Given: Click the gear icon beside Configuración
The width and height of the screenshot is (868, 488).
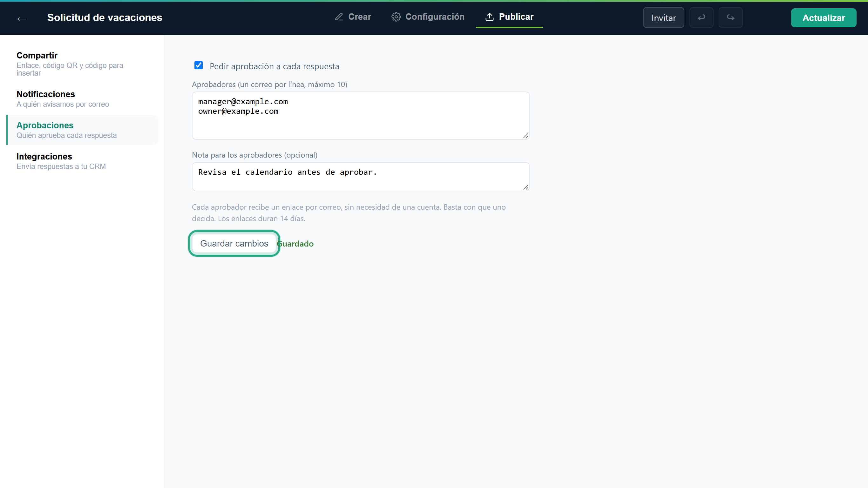Looking at the screenshot, I should (x=396, y=17).
